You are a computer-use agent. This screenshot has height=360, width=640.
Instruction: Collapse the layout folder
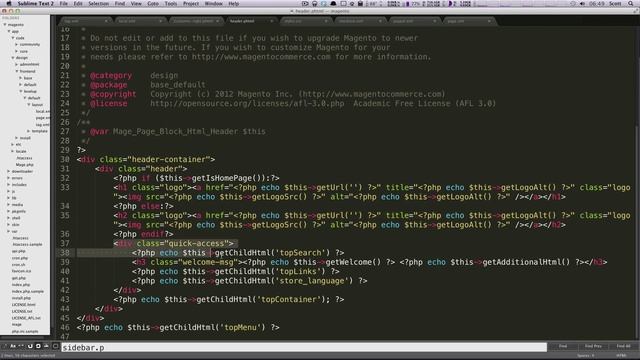tap(29, 104)
